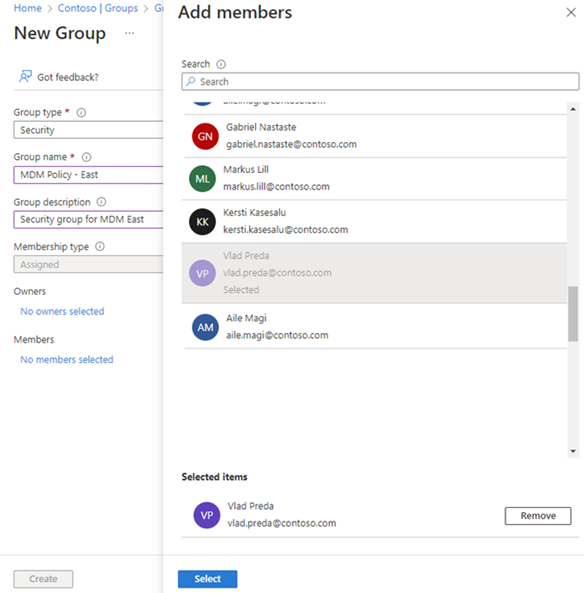Open the New Group ellipsis menu
The width and height of the screenshot is (584, 593).
point(129,33)
